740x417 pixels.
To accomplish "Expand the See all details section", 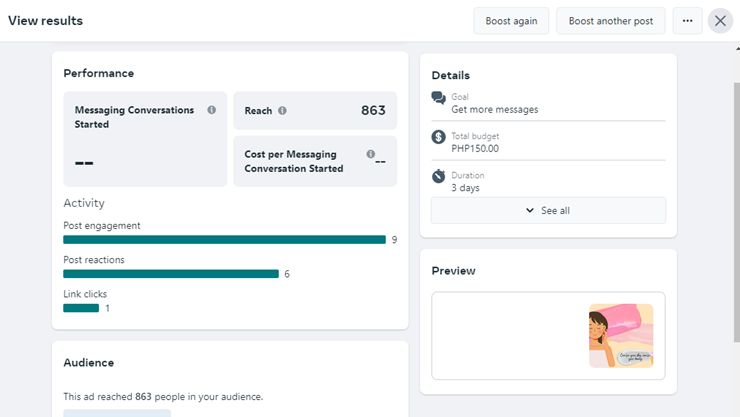I will click(x=548, y=211).
